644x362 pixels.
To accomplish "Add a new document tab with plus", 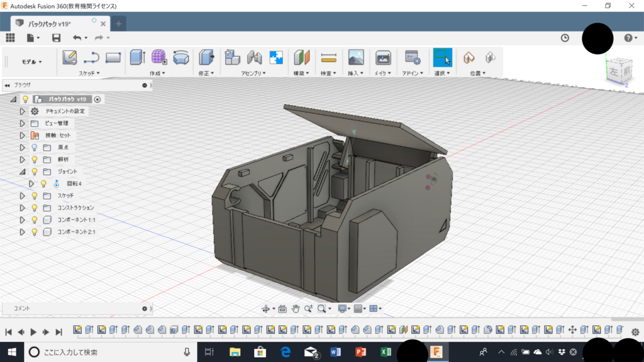I will tap(119, 24).
